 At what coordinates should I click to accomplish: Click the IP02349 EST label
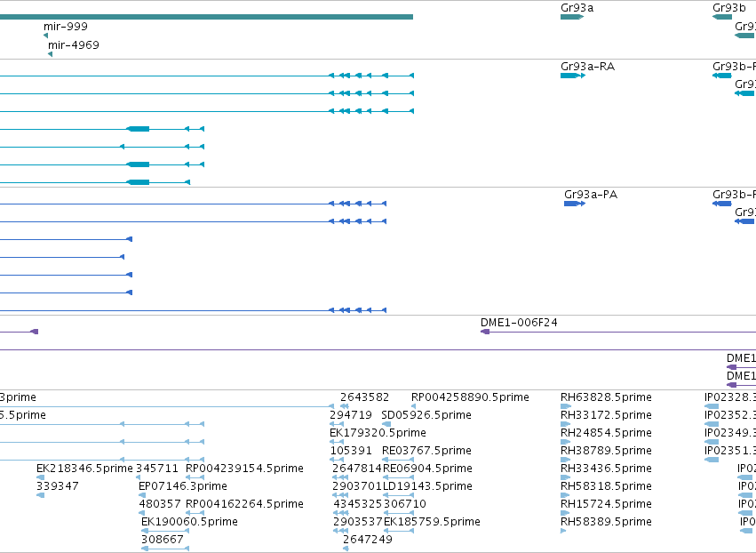point(730,433)
